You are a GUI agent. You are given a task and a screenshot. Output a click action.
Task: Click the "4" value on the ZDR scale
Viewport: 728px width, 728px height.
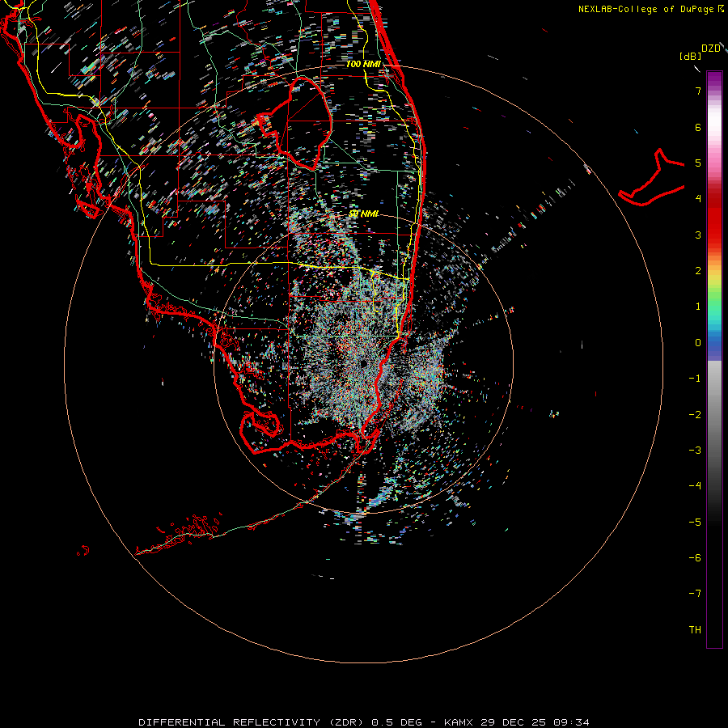(698, 199)
